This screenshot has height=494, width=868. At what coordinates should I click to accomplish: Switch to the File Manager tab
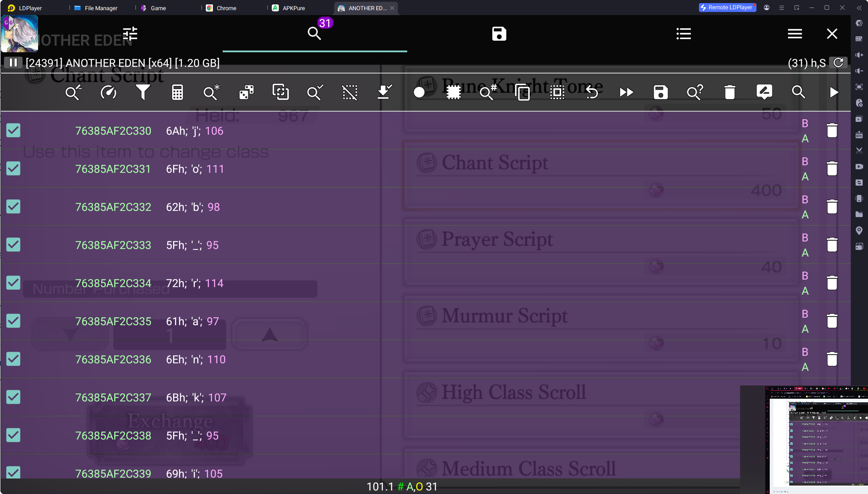point(96,8)
